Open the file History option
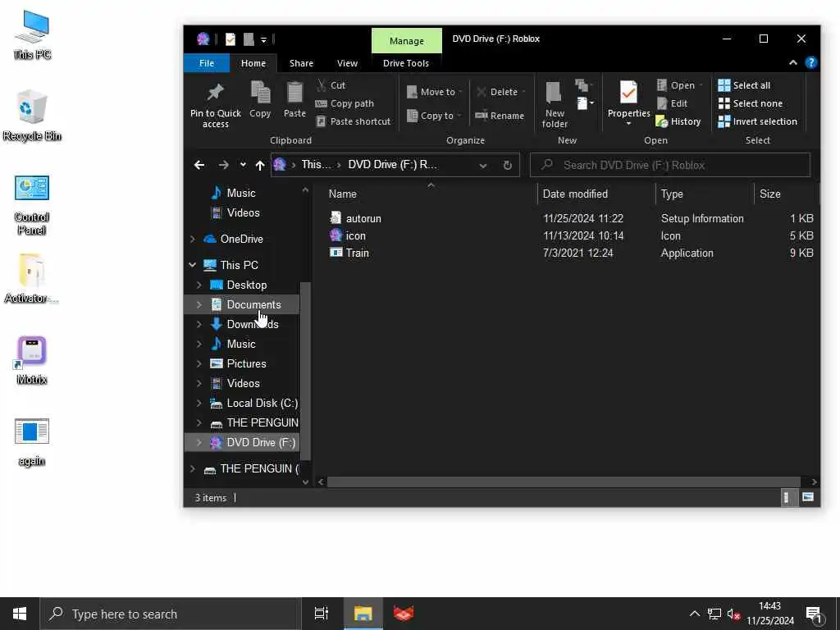The image size is (840, 630). point(678,121)
